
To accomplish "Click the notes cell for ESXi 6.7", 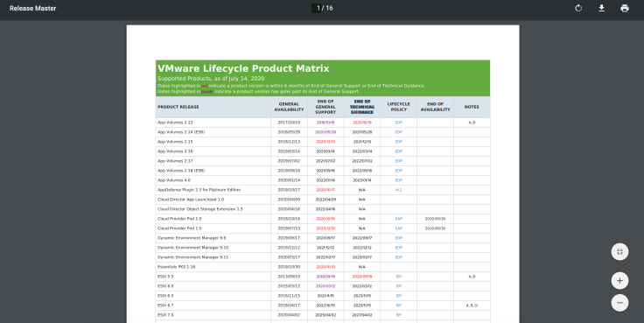I will (x=472, y=305).
